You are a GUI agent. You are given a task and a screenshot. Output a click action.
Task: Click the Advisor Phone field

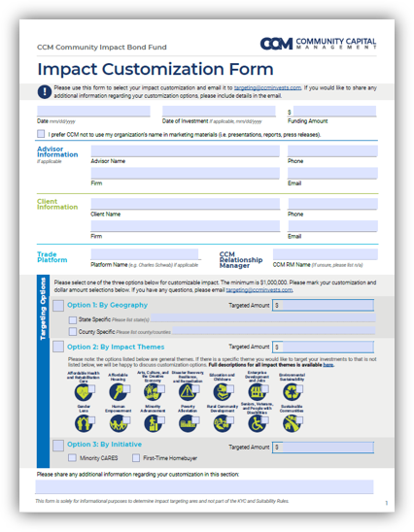click(332, 151)
